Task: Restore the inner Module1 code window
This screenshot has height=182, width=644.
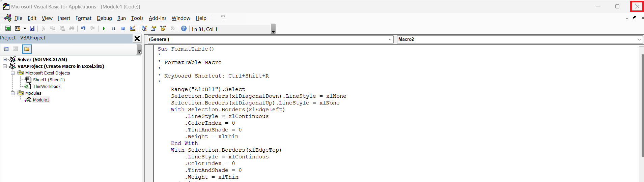Action: coord(635,18)
